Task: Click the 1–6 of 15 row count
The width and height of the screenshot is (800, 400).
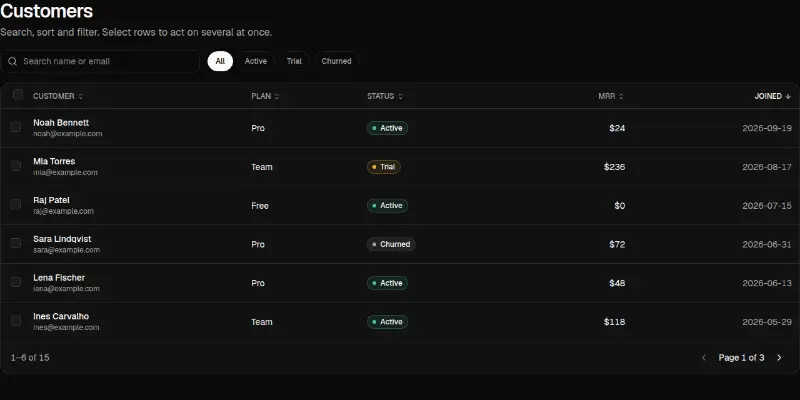Action: [x=30, y=358]
